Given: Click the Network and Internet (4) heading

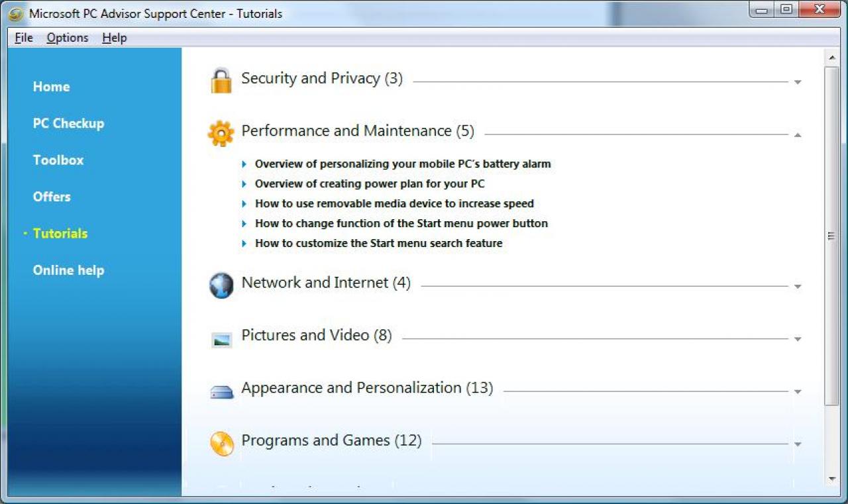Looking at the screenshot, I should click(x=326, y=283).
